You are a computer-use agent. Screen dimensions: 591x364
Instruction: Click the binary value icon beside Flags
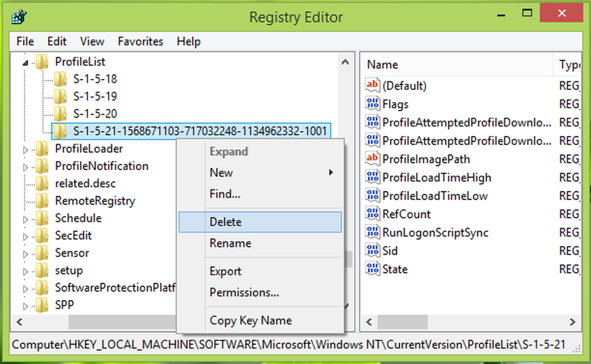[372, 103]
